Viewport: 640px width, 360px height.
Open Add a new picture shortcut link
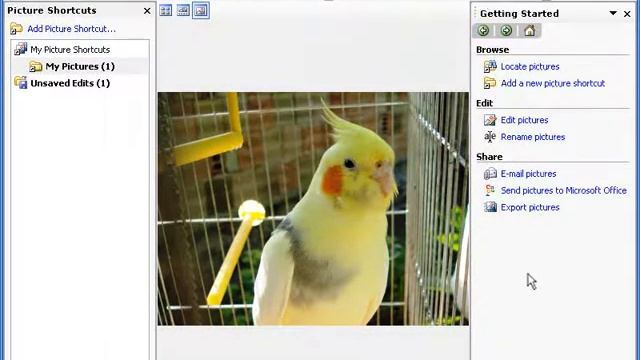(553, 83)
